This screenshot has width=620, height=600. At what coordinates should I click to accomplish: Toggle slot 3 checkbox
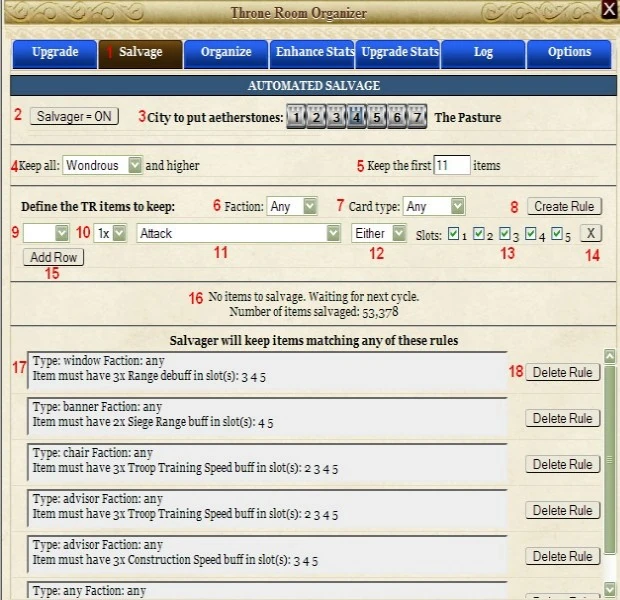[x=504, y=234]
